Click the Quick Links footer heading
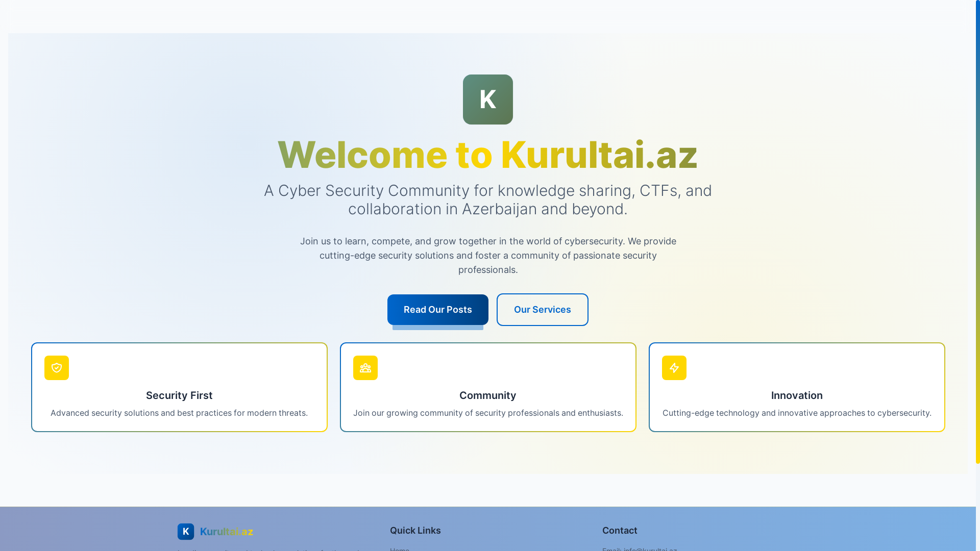The image size is (980, 551). (x=415, y=531)
